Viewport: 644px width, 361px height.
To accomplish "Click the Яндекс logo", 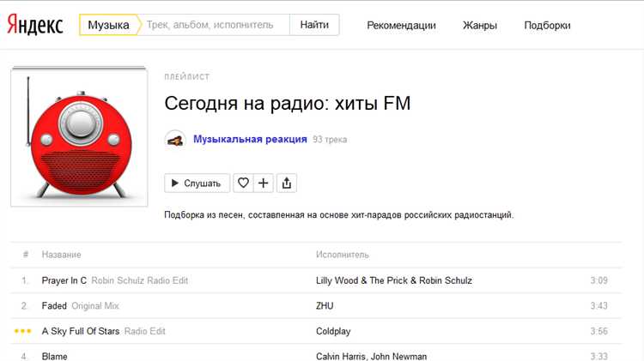I will tap(35, 25).
